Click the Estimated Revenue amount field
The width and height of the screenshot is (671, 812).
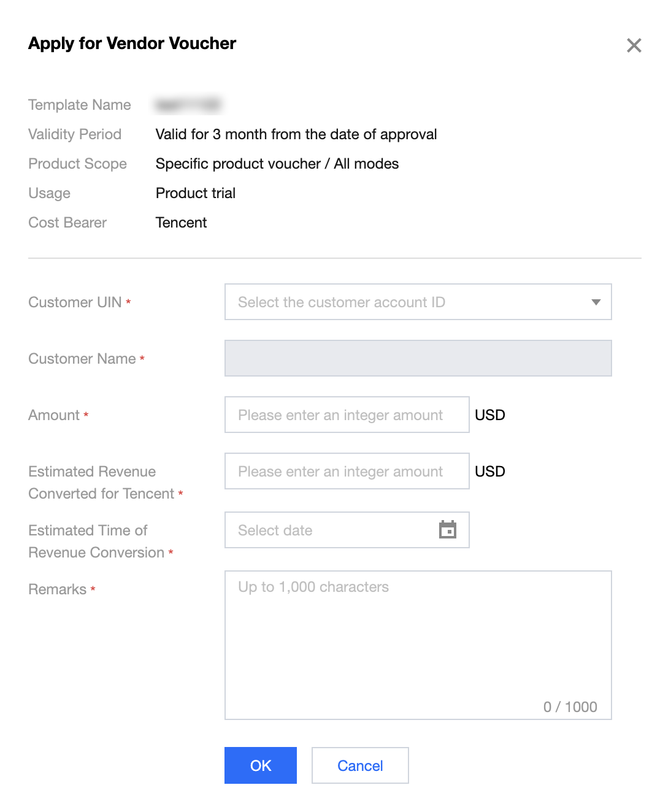tap(347, 471)
